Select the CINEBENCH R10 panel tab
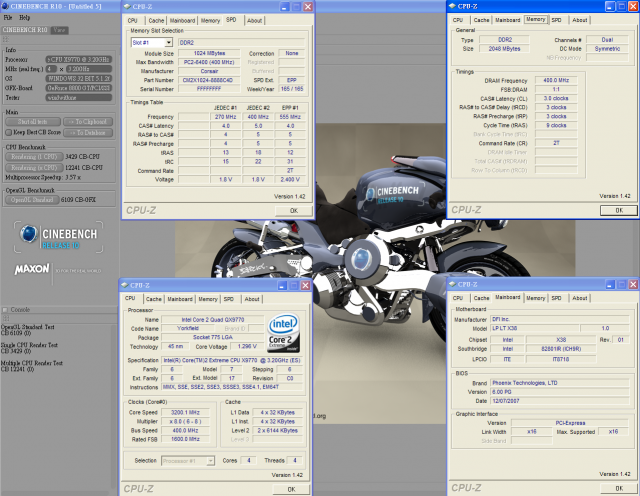The image size is (640, 496). point(25,30)
